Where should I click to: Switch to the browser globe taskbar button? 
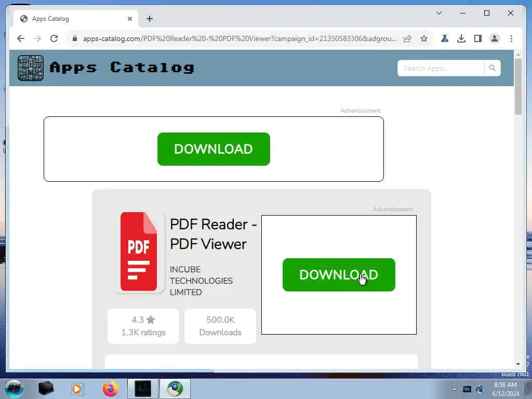175,389
